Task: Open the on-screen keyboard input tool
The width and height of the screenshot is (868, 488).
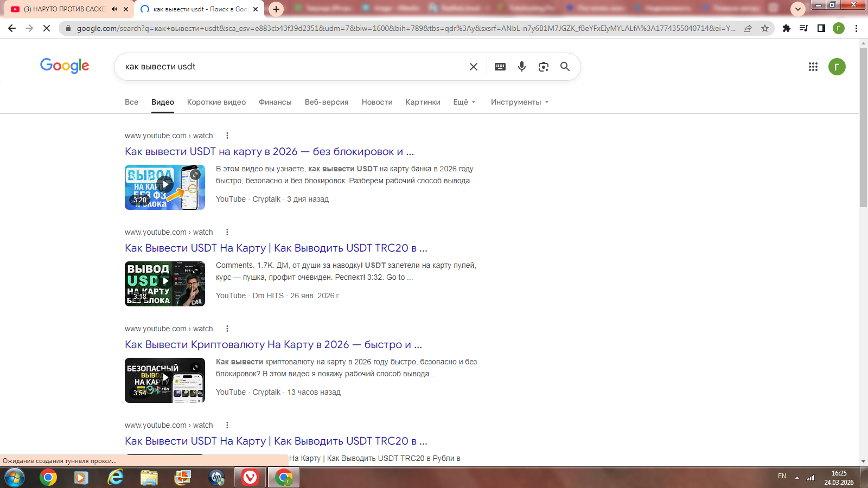Action: click(500, 67)
